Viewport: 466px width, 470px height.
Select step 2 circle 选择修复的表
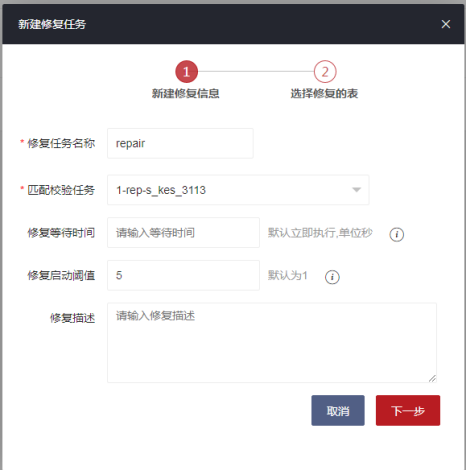325,72
